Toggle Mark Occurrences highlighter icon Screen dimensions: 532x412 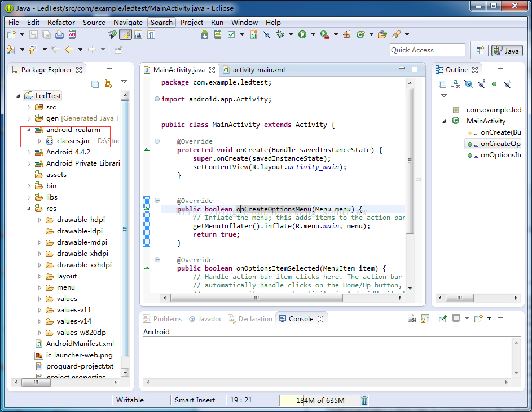(x=126, y=34)
